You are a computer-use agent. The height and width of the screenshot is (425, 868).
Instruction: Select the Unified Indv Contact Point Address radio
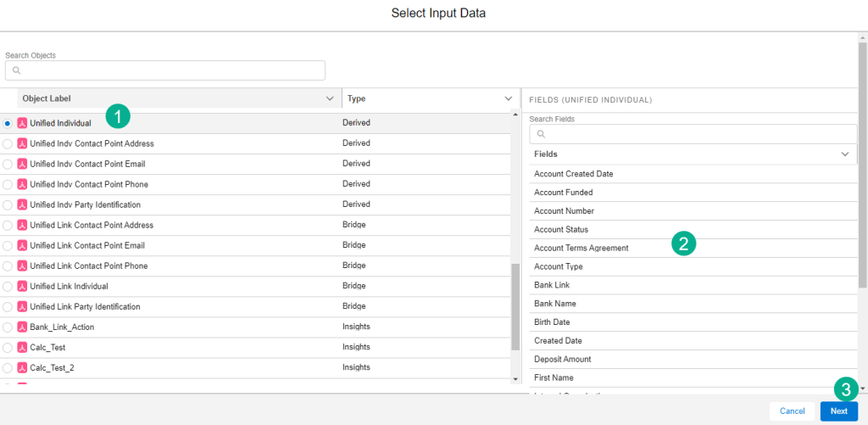click(8, 143)
